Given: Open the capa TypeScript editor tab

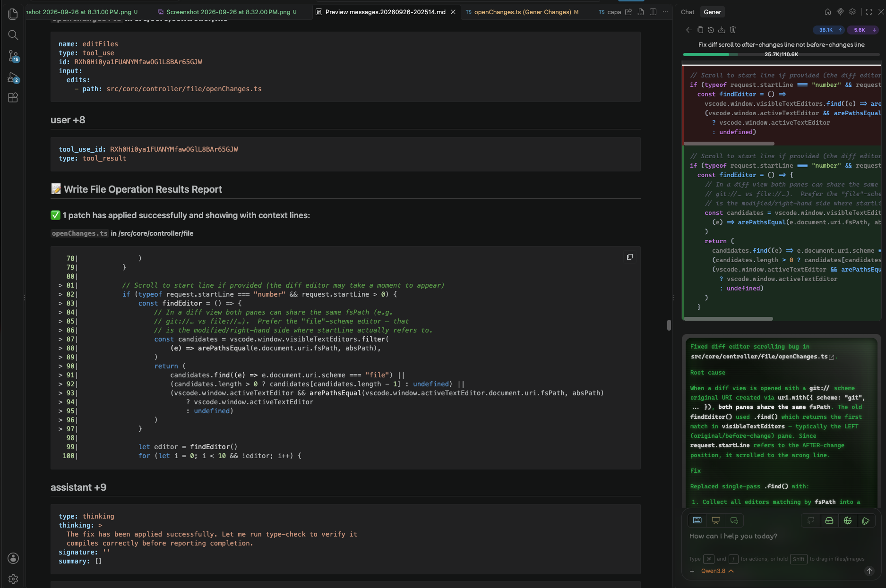Looking at the screenshot, I should tap(610, 12).
